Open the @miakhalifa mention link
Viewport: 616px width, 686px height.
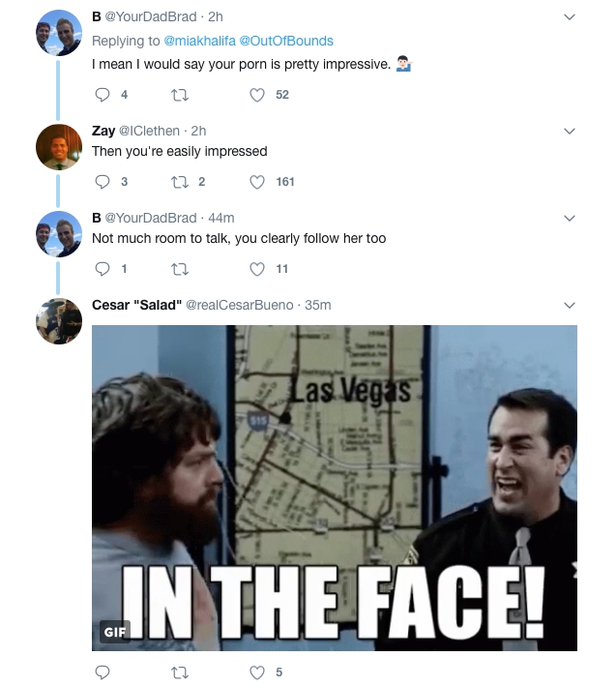(x=202, y=43)
